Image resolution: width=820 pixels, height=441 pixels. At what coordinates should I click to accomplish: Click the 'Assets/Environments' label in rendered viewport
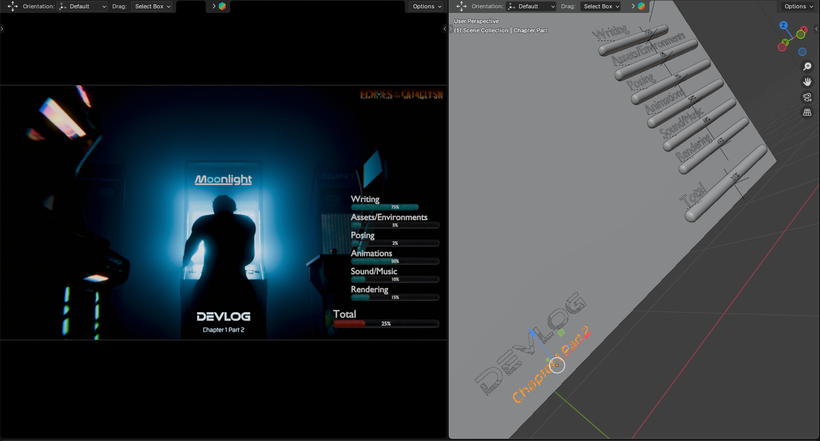[389, 217]
